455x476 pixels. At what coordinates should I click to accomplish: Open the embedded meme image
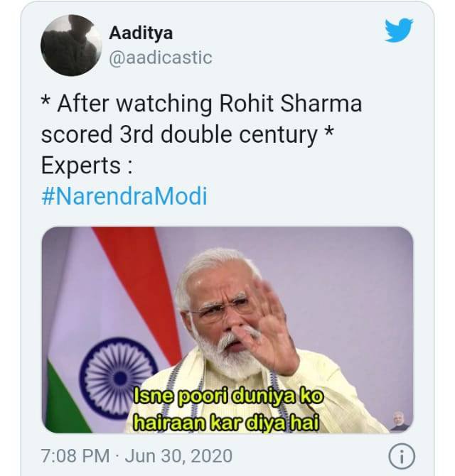click(227, 330)
